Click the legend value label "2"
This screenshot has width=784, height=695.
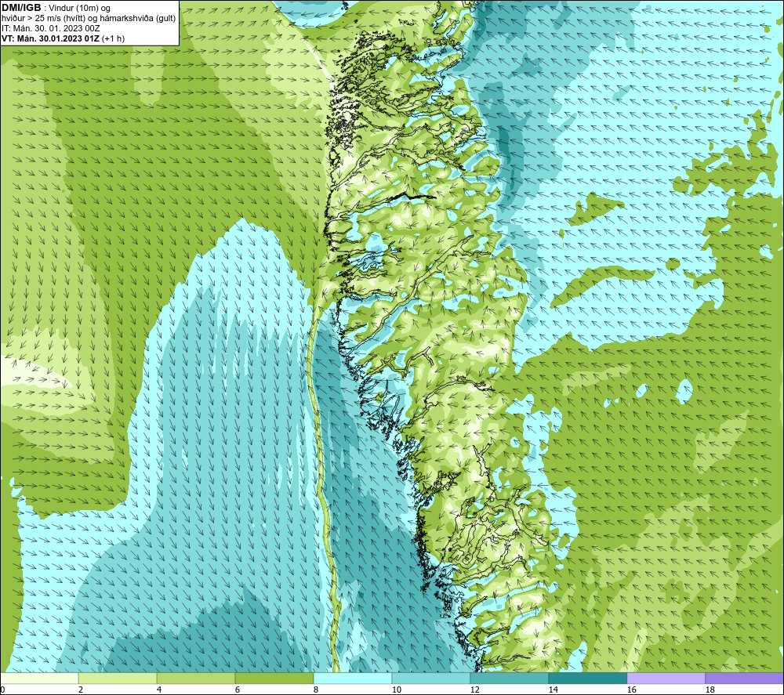[x=81, y=690]
